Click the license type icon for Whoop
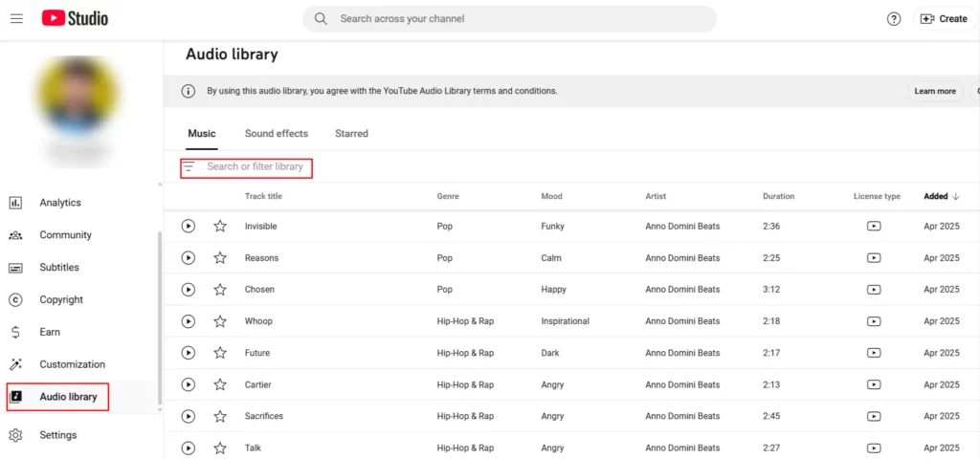 (875, 321)
